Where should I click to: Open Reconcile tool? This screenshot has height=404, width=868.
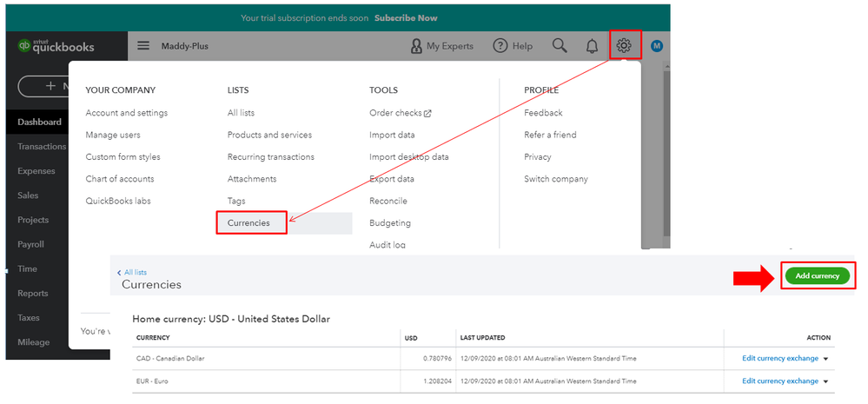[388, 202]
